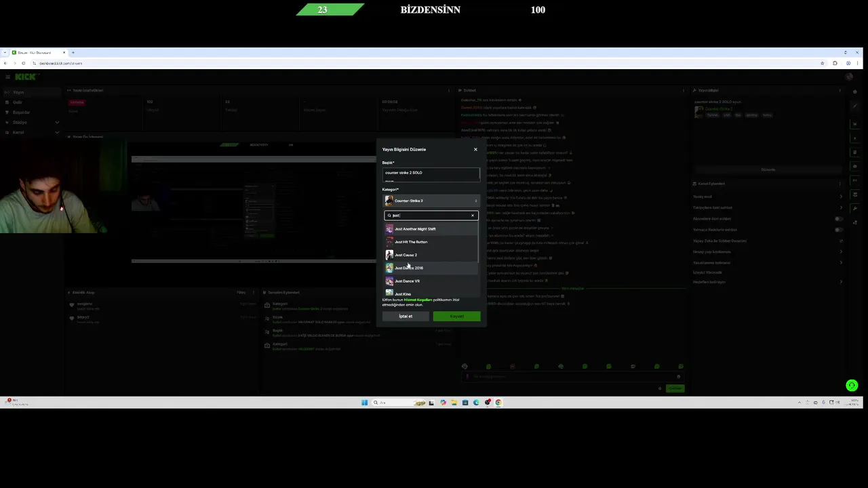Click the Başlık title text field
The image size is (868, 488).
[431, 175]
